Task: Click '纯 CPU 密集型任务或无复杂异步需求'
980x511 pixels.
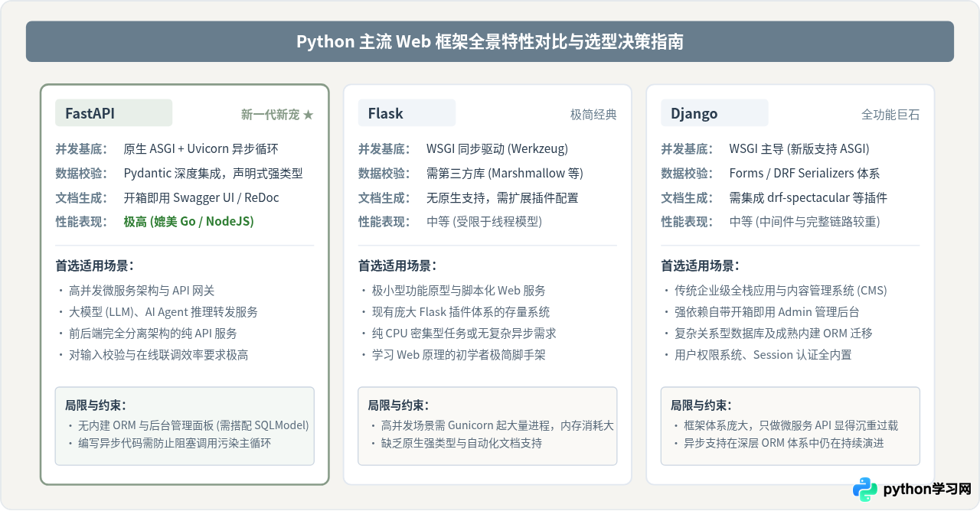Action: click(x=464, y=334)
